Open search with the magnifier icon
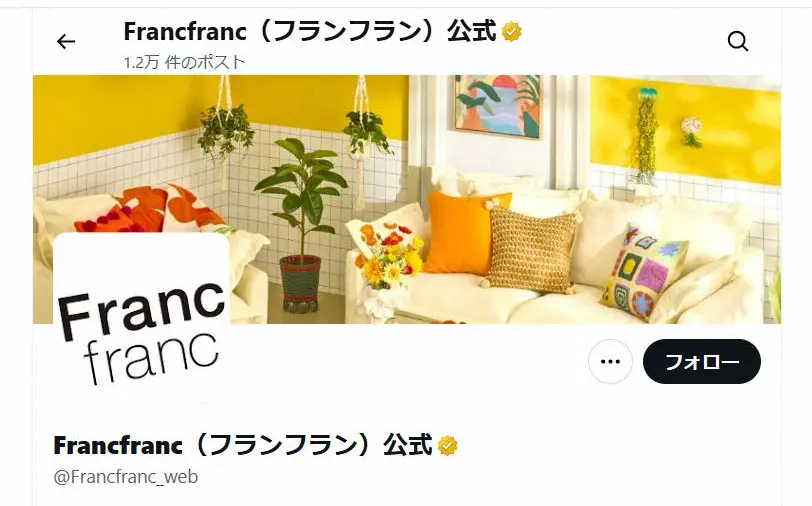The width and height of the screenshot is (812, 506). click(x=737, y=41)
